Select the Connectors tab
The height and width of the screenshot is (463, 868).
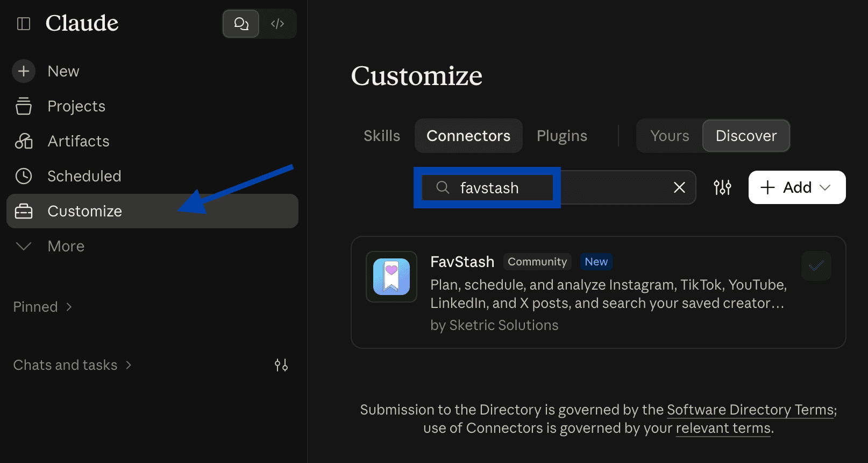point(468,136)
